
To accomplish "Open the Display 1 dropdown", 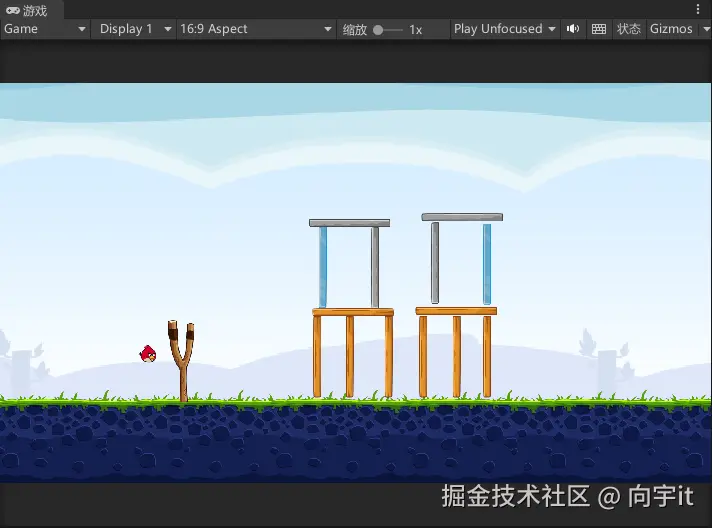I will pos(134,29).
